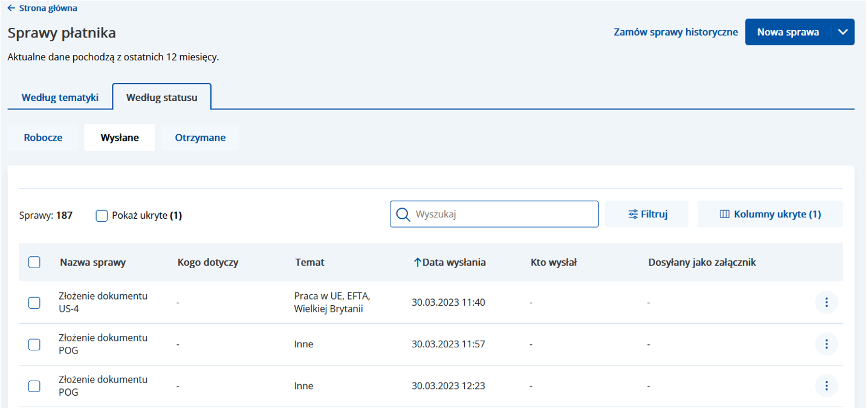Open the Otrzymane sub-tab
This screenshot has height=409, width=868.
point(200,138)
